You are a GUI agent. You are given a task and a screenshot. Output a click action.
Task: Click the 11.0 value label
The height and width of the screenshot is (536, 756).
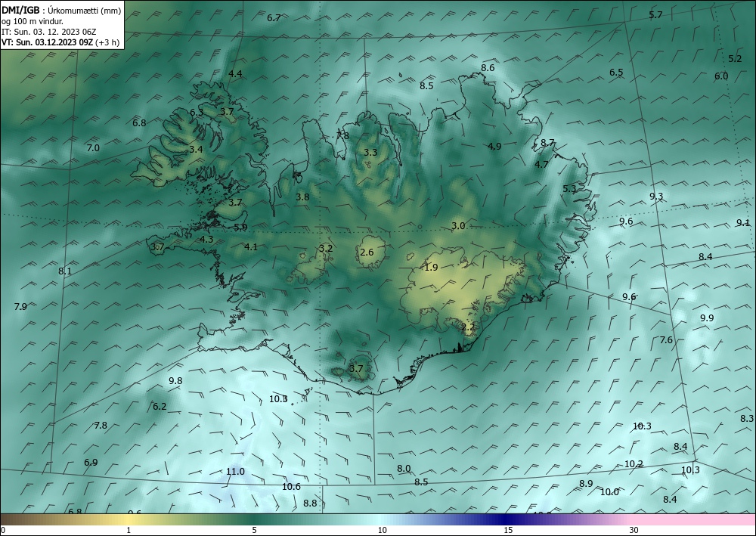235,472
